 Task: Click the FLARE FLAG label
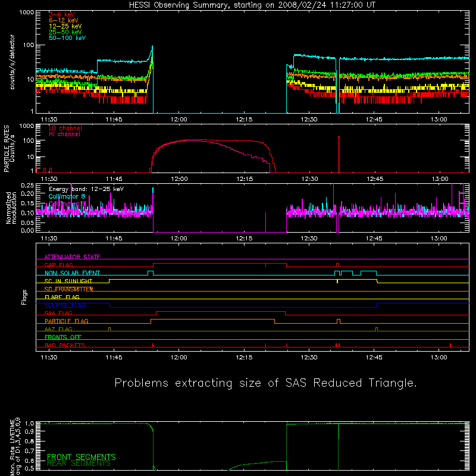(x=62, y=297)
